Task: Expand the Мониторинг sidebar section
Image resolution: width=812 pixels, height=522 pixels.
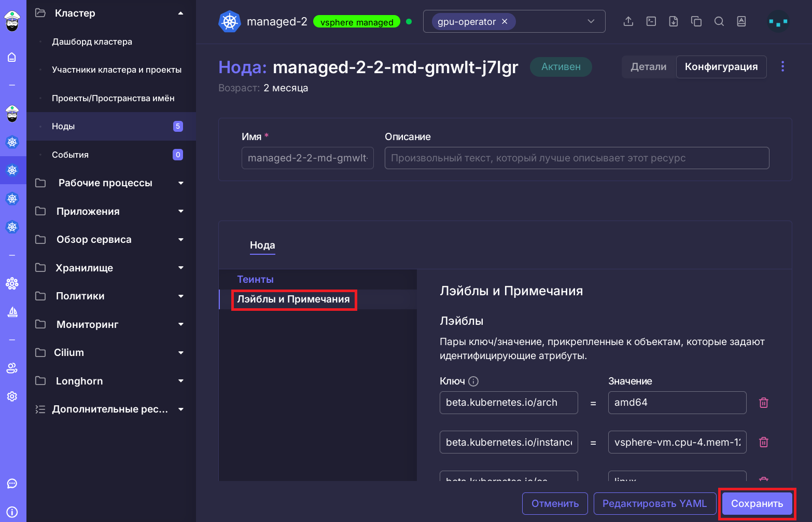Action: (x=181, y=324)
